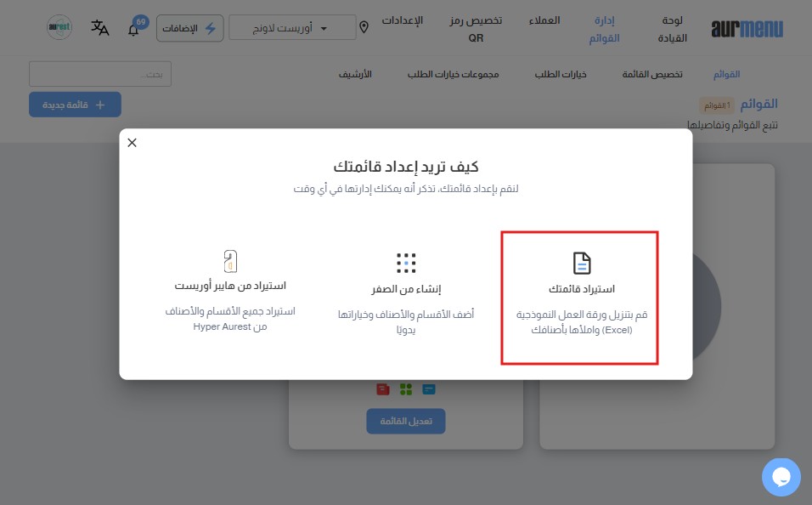Click the location pin icon
Screen dimensions: 812x505
click(364, 27)
